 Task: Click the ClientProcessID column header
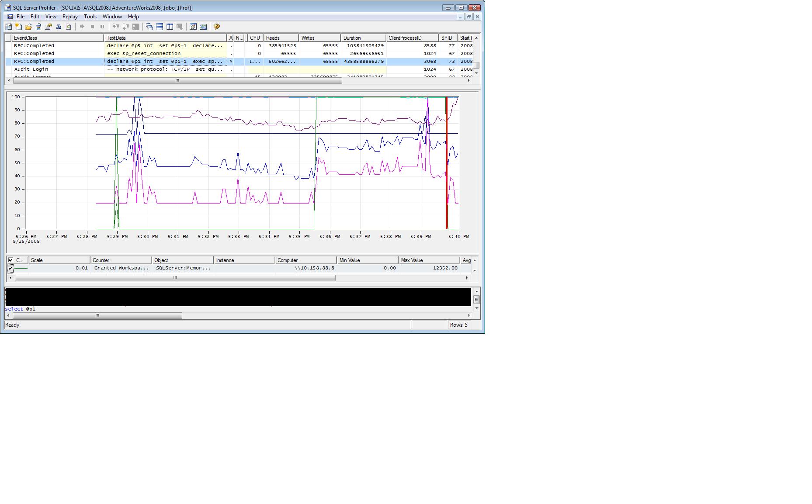coord(412,38)
